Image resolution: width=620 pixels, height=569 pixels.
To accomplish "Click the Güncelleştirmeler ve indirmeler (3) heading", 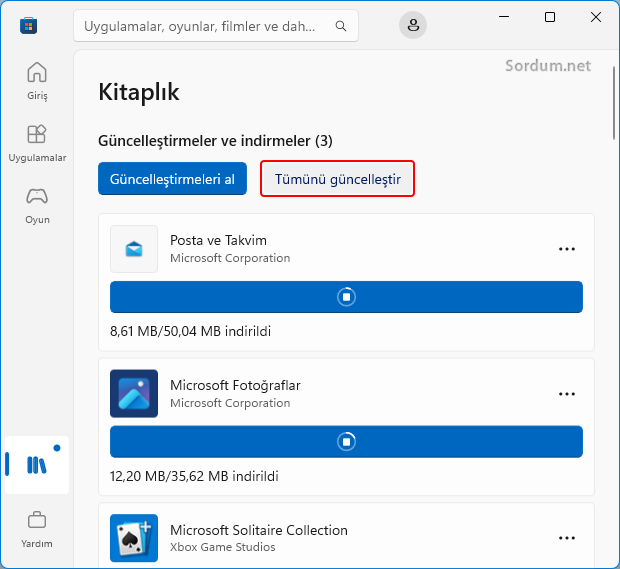I will click(x=215, y=141).
